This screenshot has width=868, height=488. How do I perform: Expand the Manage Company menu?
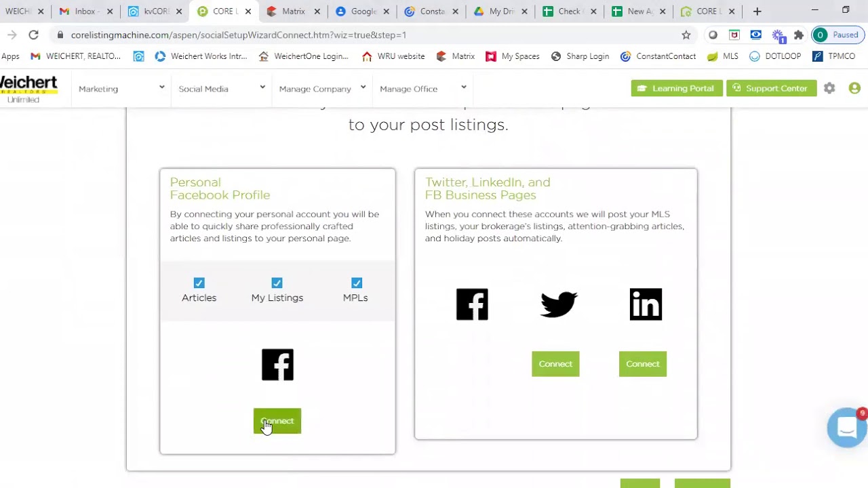322,89
